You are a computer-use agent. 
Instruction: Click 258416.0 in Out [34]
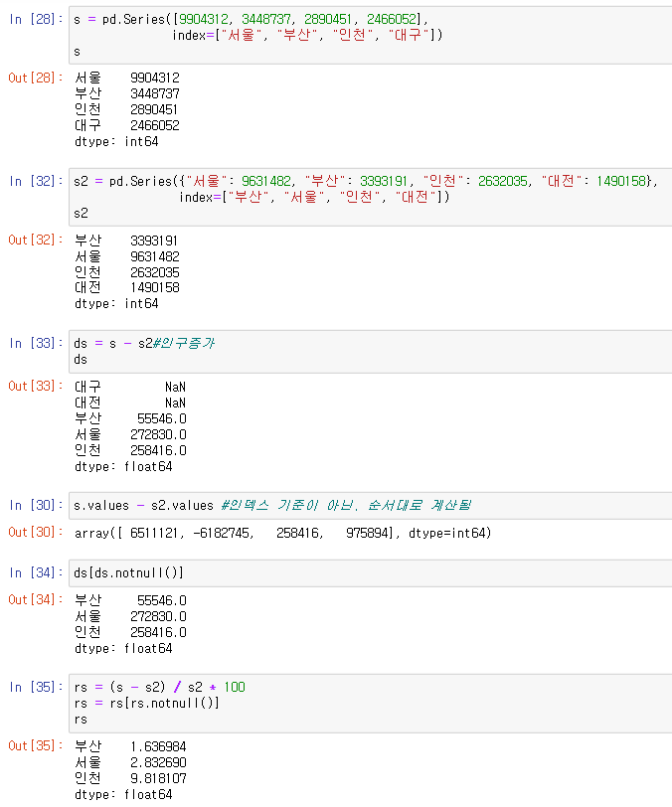pos(159,632)
